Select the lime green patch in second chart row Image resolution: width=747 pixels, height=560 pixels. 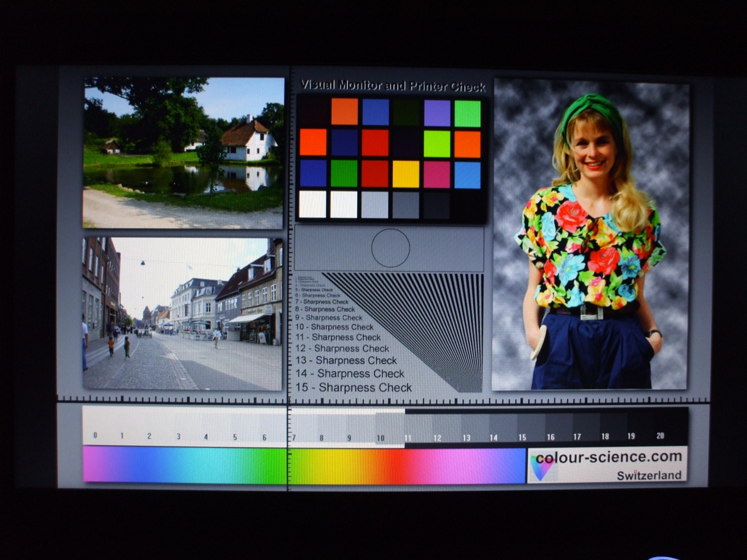point(437,144)
